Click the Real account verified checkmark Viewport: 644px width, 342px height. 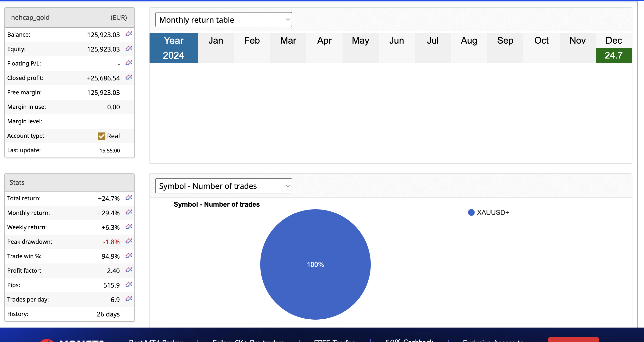(x=101, y=136)
